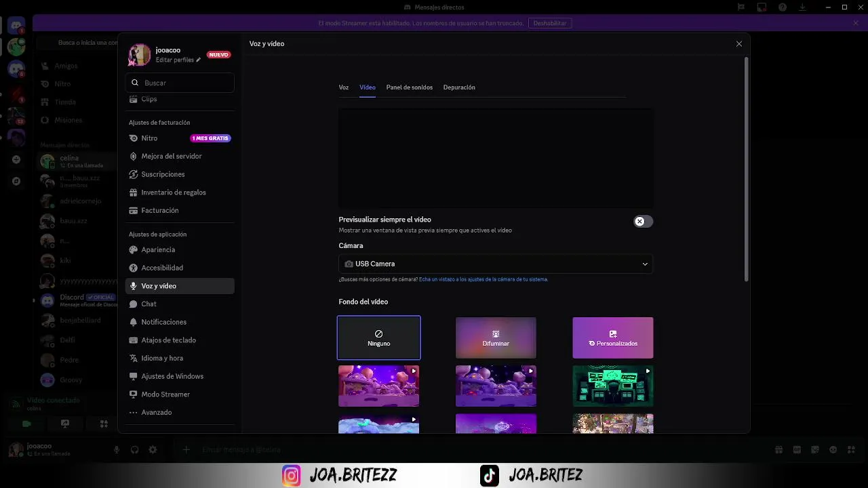The width and height of the screenshot is (868, 488).
Task: Toggle Previsualizar siempre el vídeo switch
Action: click(643, 222)
